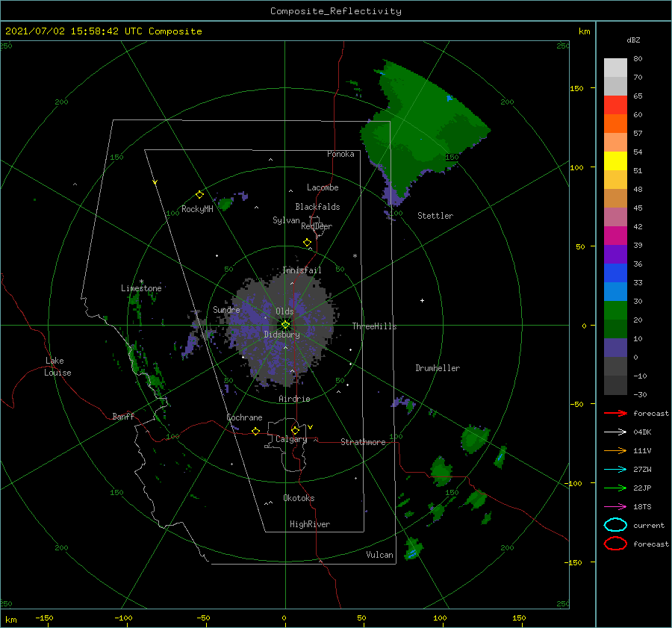The height and width of the screenshot is (628, 672).
Task: Click the Innisfail label
Action: coord(302,270)
